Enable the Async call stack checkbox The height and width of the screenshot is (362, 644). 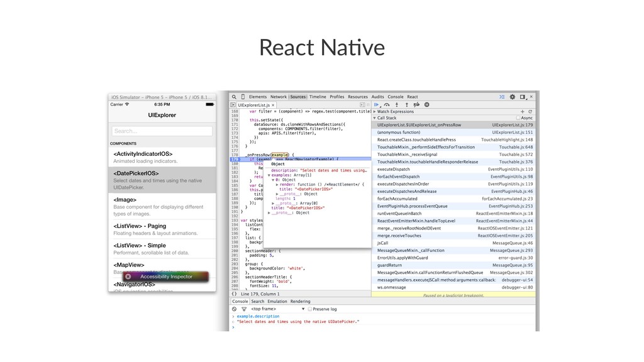coord(517,118)
